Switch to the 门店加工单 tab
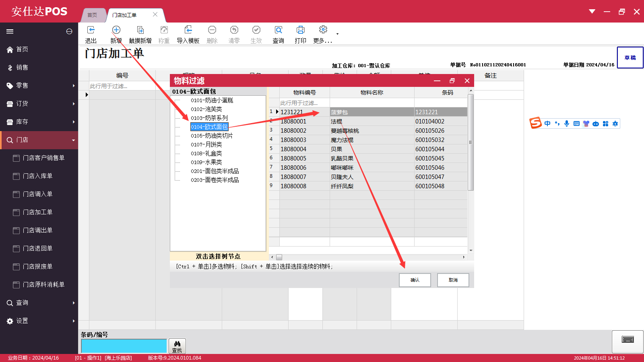Image resolution: width=644 pixels, height=362 pixels. 124,15
